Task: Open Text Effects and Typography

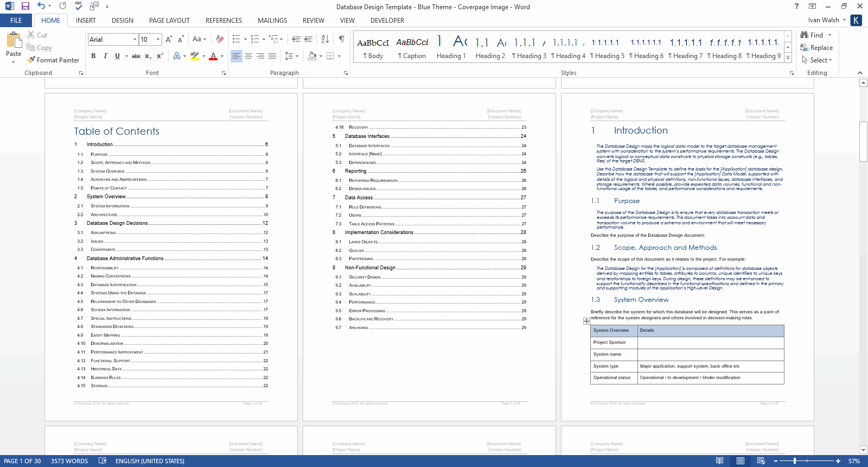Action: coord(177,56)
